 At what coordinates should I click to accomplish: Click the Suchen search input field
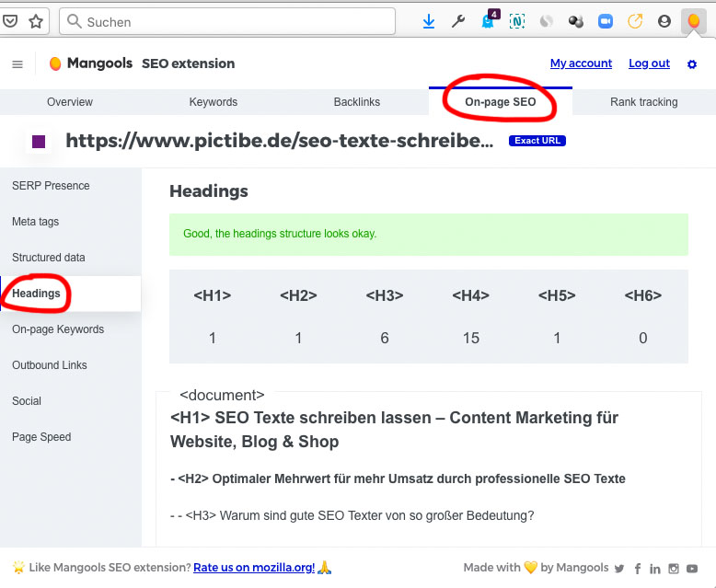[x=227, y=21]
